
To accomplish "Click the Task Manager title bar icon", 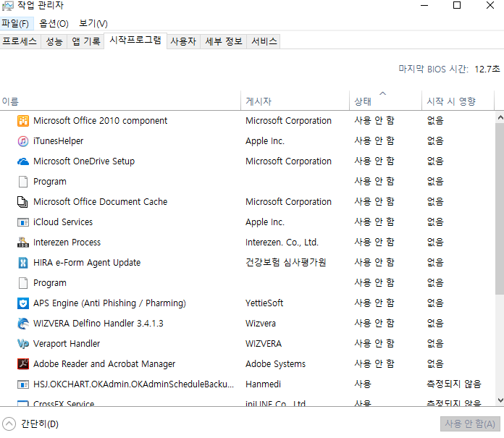I will pos(8,6).
